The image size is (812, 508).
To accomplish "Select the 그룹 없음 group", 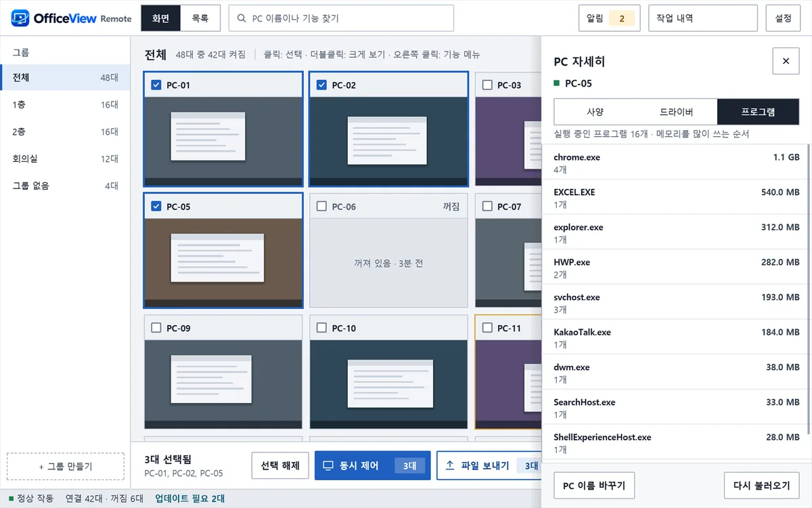I will 65,186.
